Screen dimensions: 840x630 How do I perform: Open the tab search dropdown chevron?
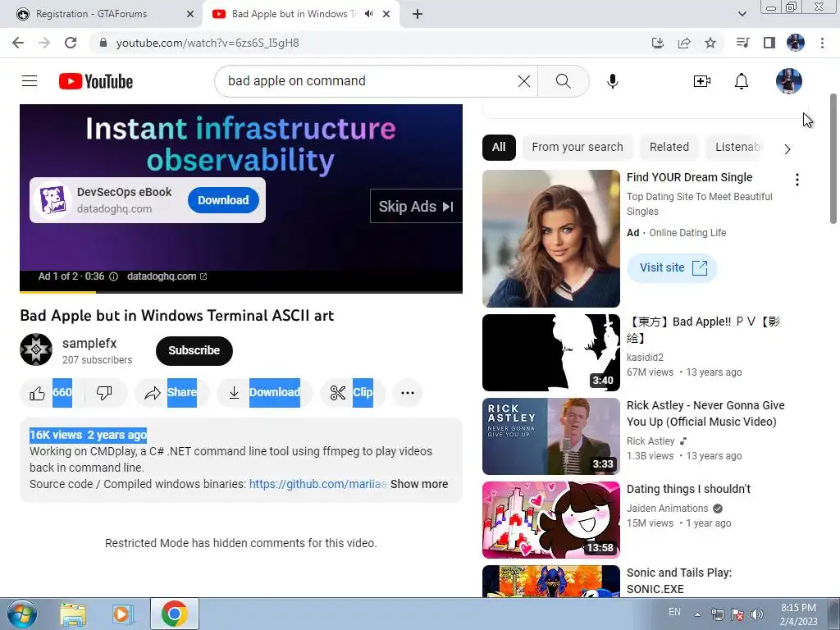pos(742,14)
